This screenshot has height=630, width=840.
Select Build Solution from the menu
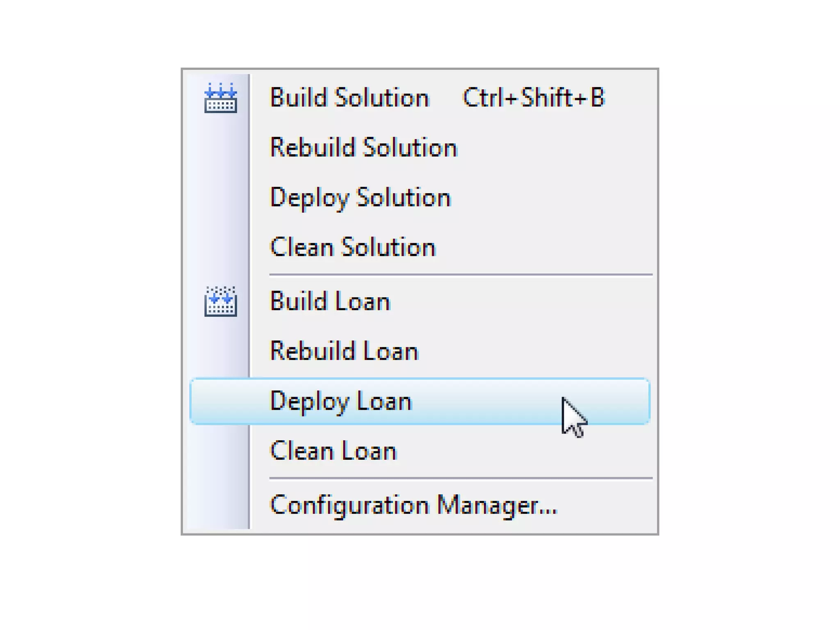click(x=420, y=98)
